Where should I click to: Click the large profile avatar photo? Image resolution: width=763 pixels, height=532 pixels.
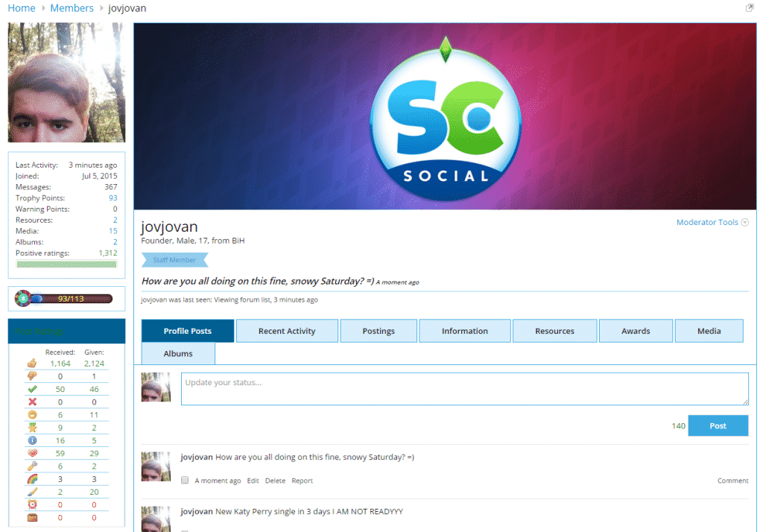(66, 82)
